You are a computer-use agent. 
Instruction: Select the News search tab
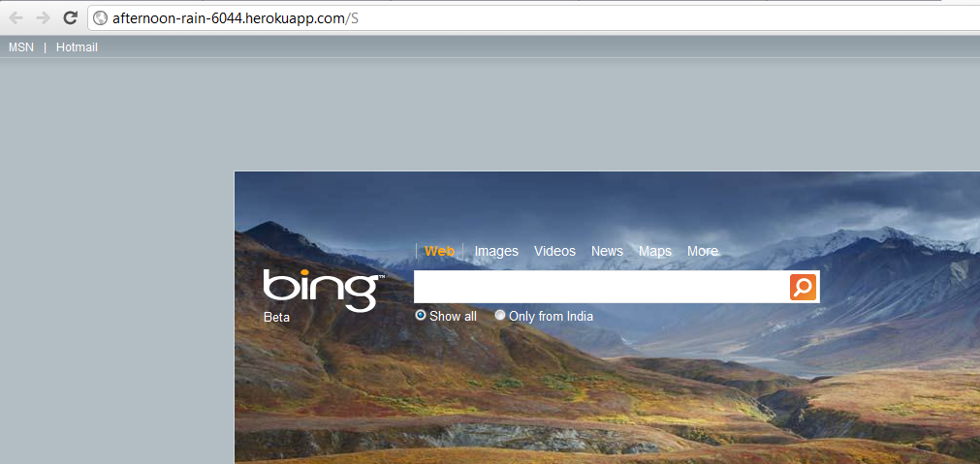click(x=607, y=251)
